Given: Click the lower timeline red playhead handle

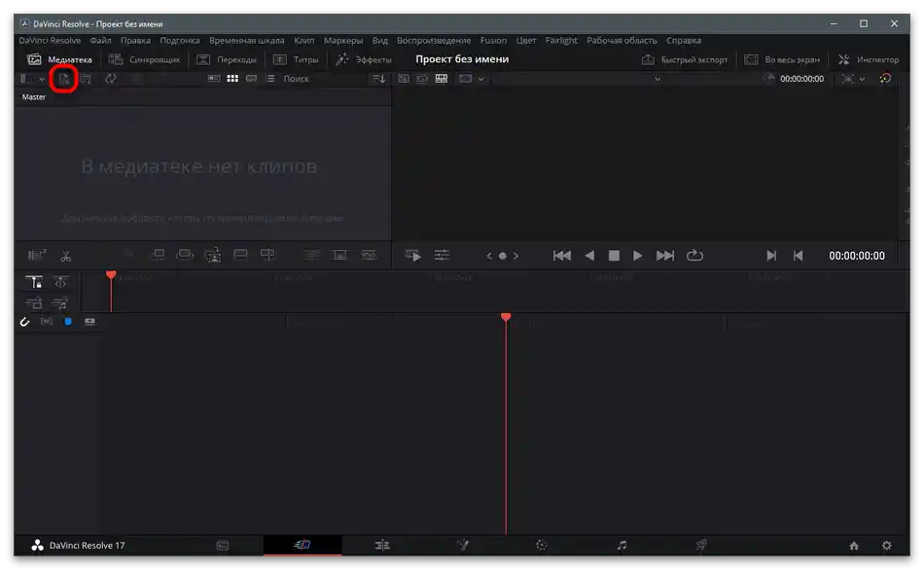Looking at the screenshot, I should pos(506,317).
